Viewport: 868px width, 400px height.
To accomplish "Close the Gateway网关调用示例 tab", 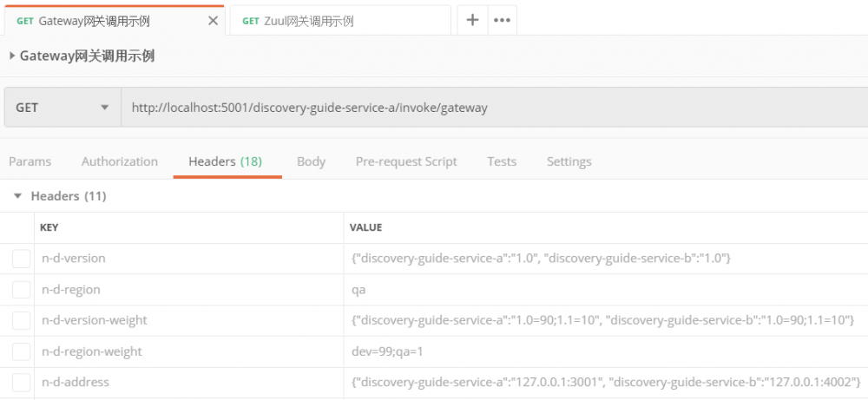I will pyautogui.click(x=213, y=21).
